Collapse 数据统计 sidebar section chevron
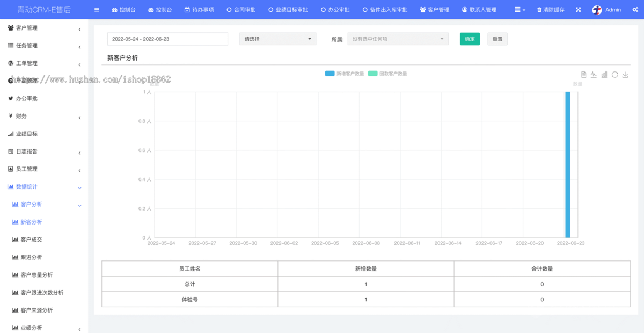The image size is (644, 333). (x=79, y=188)
